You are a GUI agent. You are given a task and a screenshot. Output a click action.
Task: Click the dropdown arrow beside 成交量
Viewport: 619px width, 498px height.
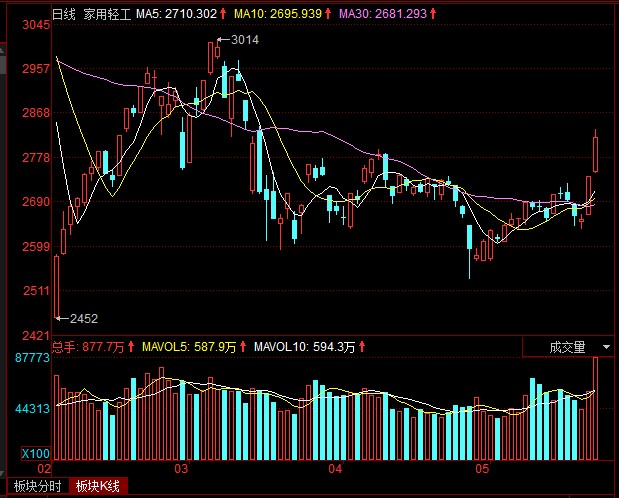606,347
